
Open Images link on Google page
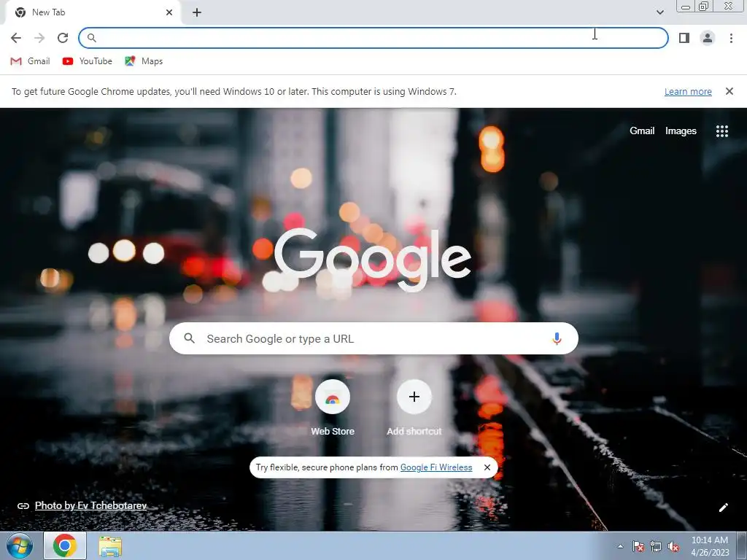point(681,131)
